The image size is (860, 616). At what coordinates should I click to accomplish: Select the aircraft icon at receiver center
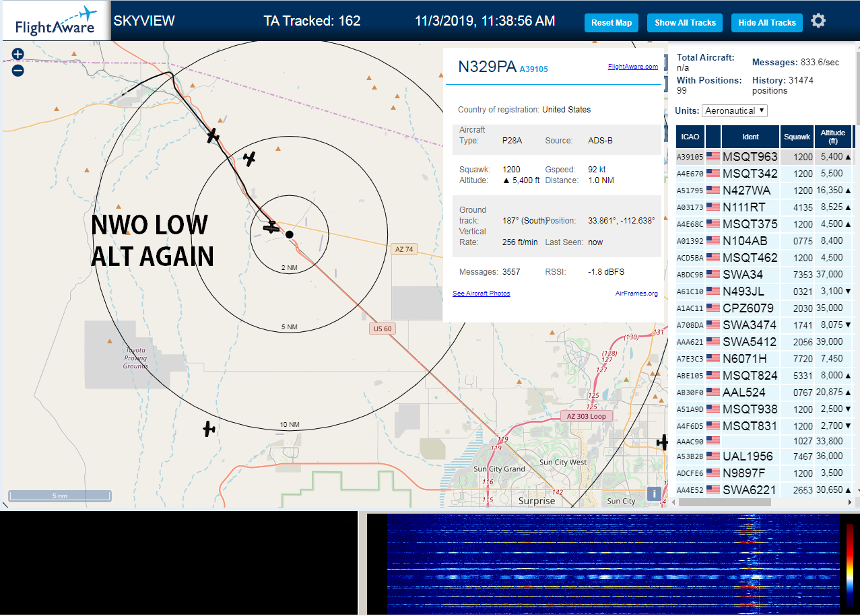click(271, 227)
